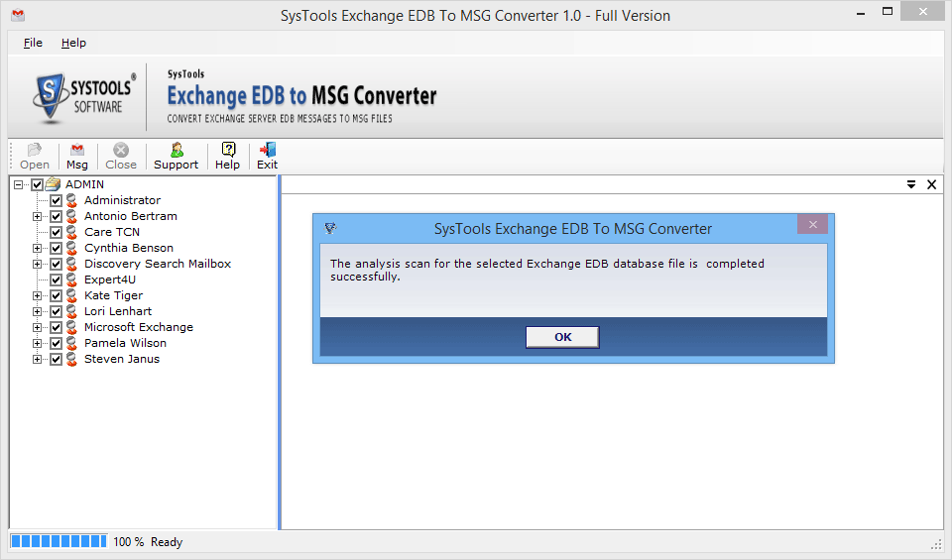Click the Antonio Bertram mailbox user icon
Screen dimensions: 952x560
tap(71, 216)
